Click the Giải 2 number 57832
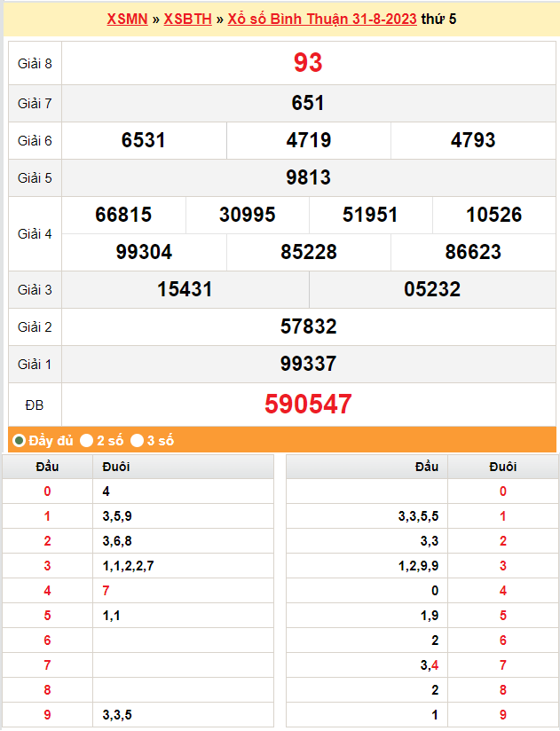This screenshot has width=560, height=731. [308, 326]
